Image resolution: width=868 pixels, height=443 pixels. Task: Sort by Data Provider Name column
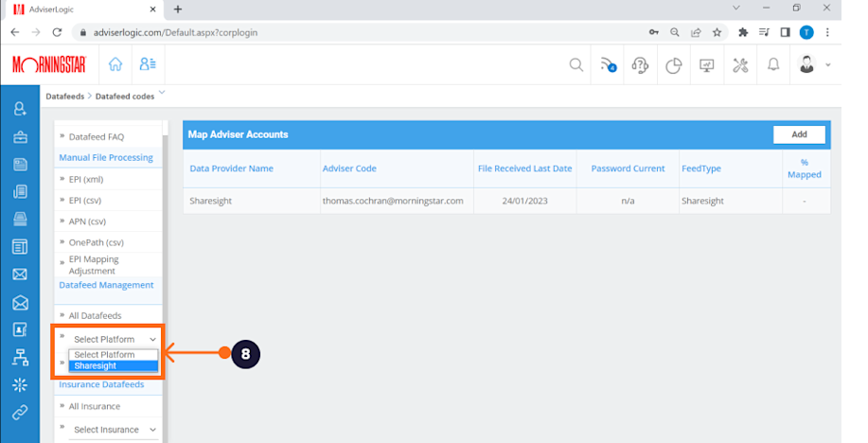pyautogui.click(x=231, y=168)
